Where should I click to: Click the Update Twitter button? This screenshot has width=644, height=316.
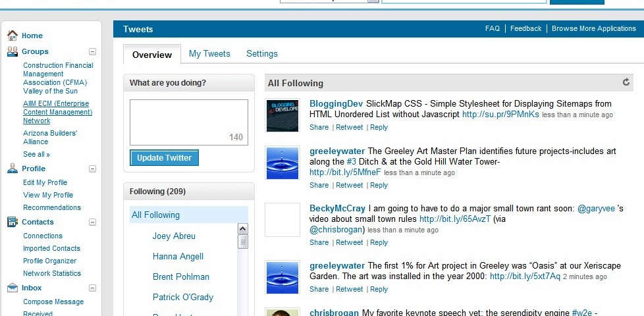[x=164, y=158]
